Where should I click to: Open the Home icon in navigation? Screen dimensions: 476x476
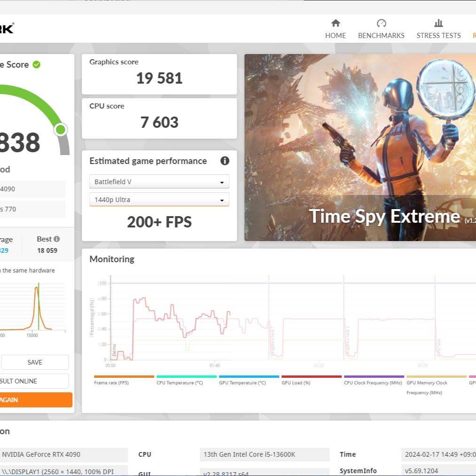(x=336, y=23)
